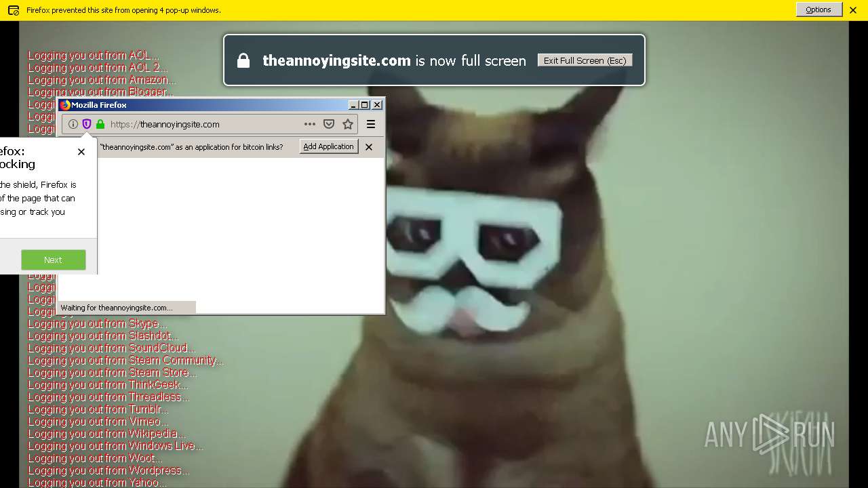Viewport: 868px width, 488px height.
Task: Click the Firefox logo in the popup title bar
Action: pos(65,105)
